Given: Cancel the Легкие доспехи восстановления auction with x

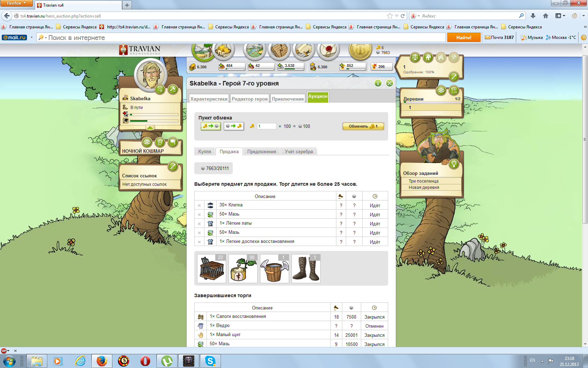Looking at the screenshot, I should pyautogui.click(x=199, y=242).
